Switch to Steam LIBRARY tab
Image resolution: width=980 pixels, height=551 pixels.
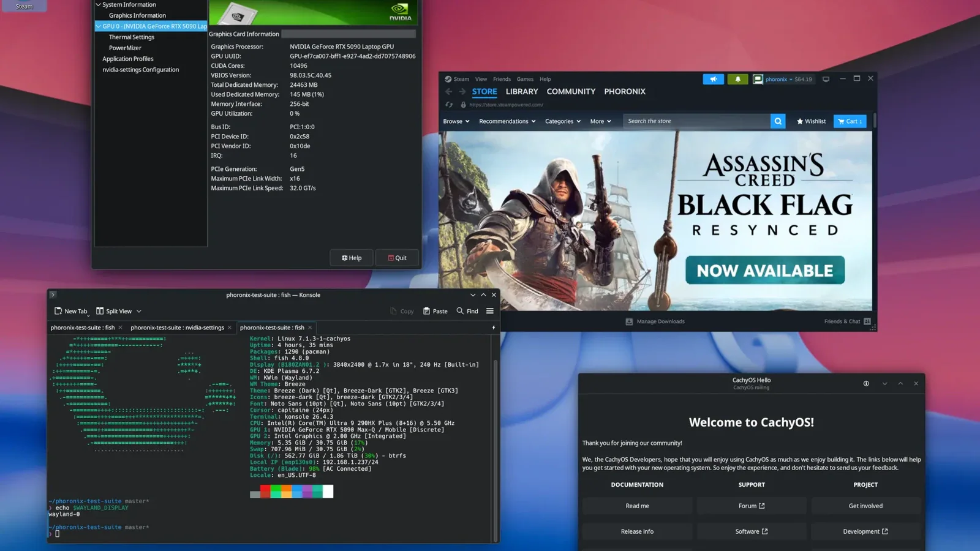click(x=522, y=91)
